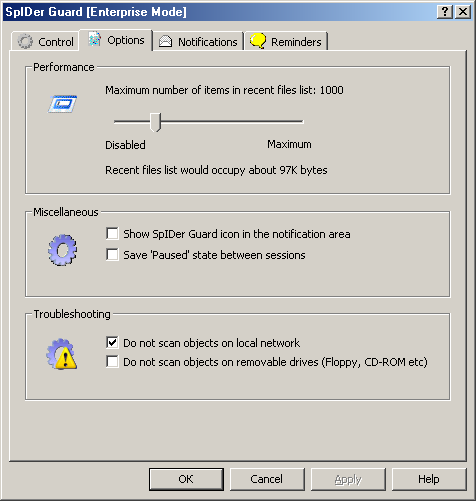Click the Miscellaneous blue gear icon
The height and width of the screenshot is (501, 476).
coord(62,250)
